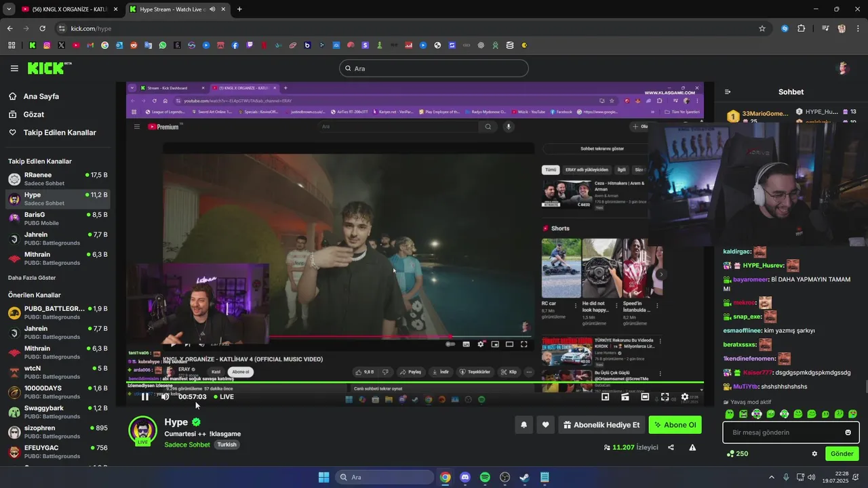Click Abonelik Hediye Et
Viewport: 868px width, 488px height.
pos(601,425)
